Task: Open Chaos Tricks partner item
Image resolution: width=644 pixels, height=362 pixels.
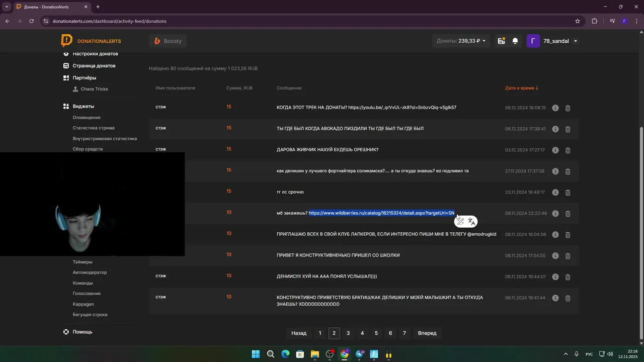Action: click(94, 89)
